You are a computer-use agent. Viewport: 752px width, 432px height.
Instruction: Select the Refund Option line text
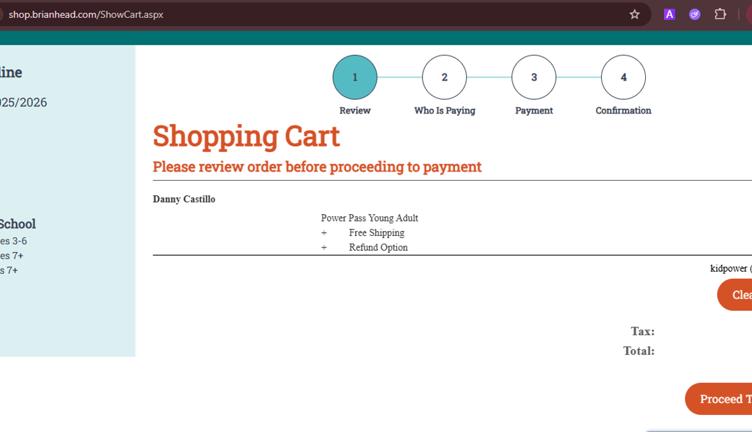tap(378, 248)
